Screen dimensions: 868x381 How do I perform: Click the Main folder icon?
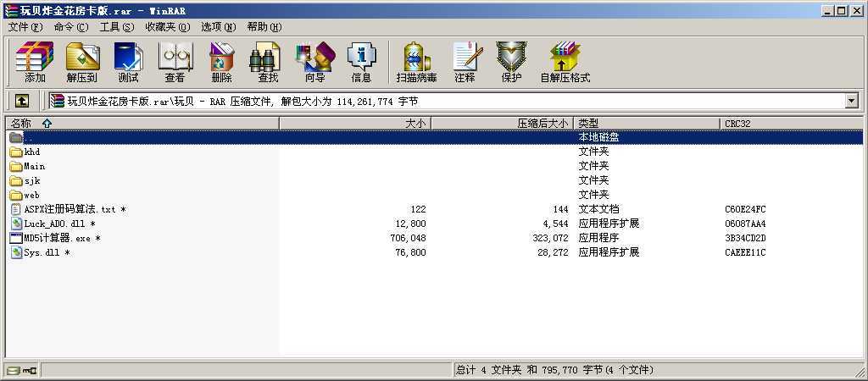pos(16,166)
